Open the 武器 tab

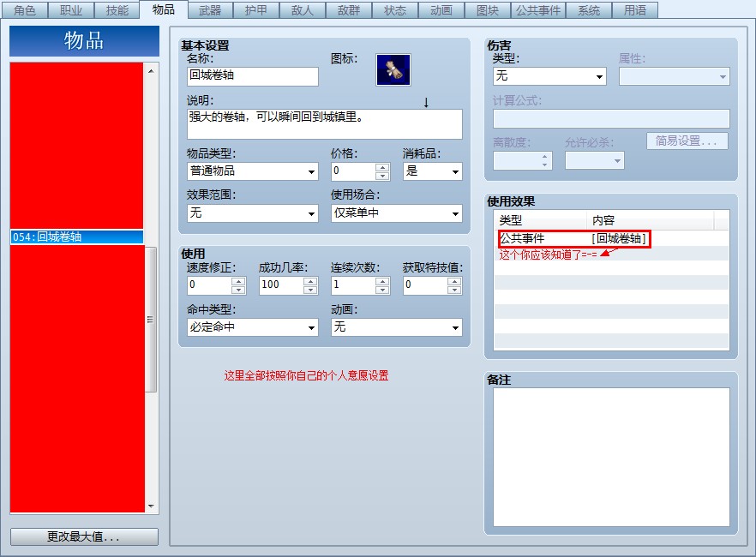coord(210,10)
